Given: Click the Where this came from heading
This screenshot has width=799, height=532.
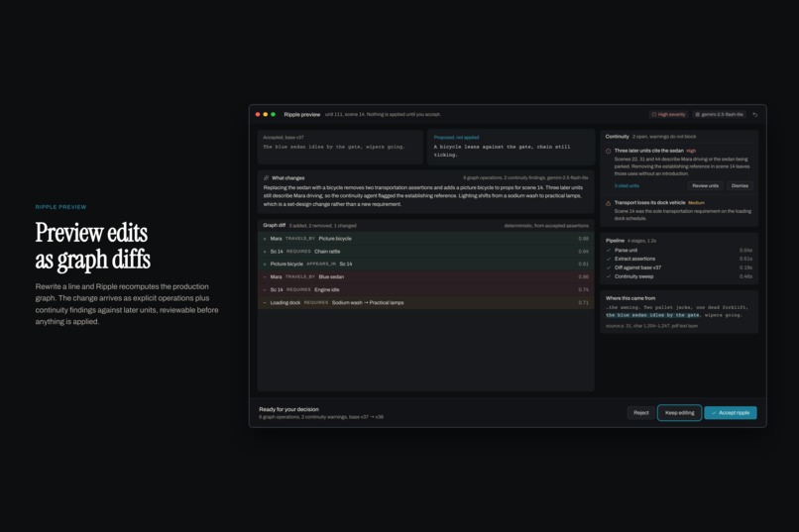Looking at the screenshot, I should [x=630, y=298].
